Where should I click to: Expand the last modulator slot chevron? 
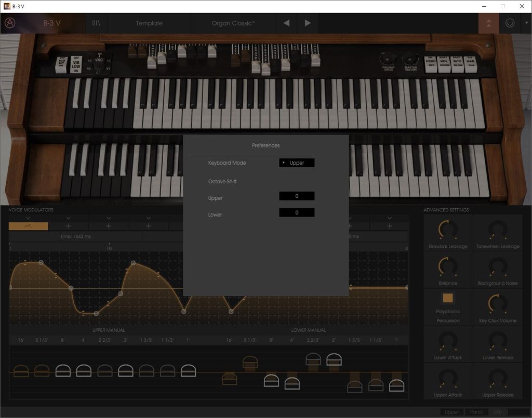[x=390, y=218]
